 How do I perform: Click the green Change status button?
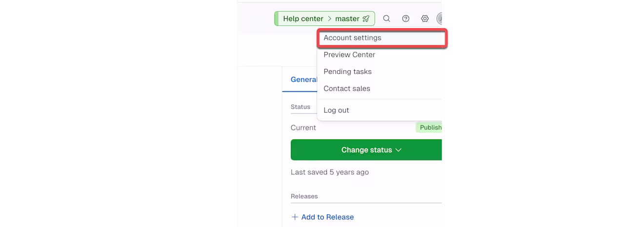point(366,150)
